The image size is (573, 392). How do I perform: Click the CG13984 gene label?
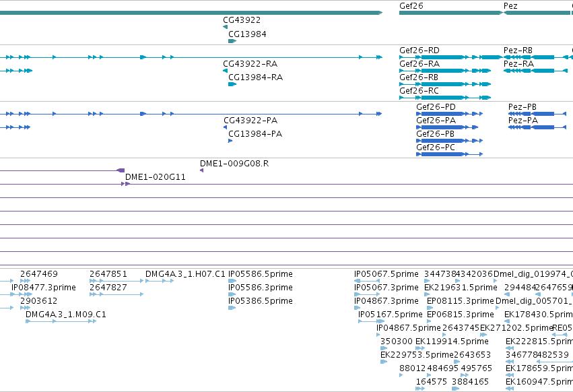coord(247,34)
